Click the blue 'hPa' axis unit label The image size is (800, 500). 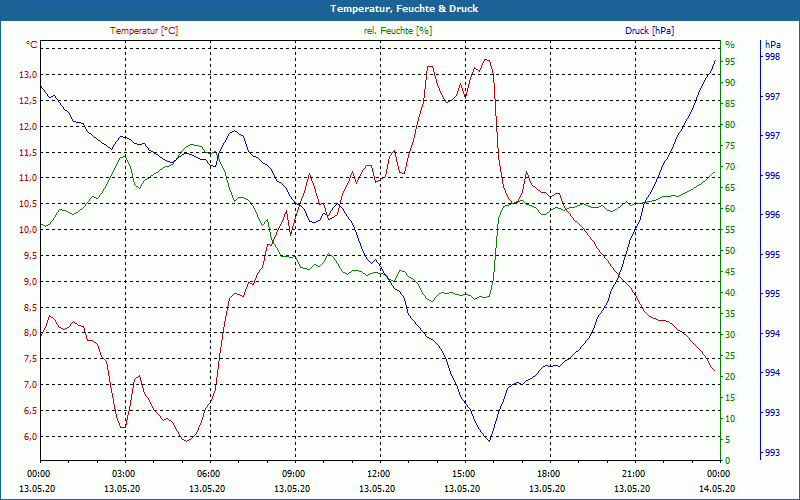click(x=773, y=45)
